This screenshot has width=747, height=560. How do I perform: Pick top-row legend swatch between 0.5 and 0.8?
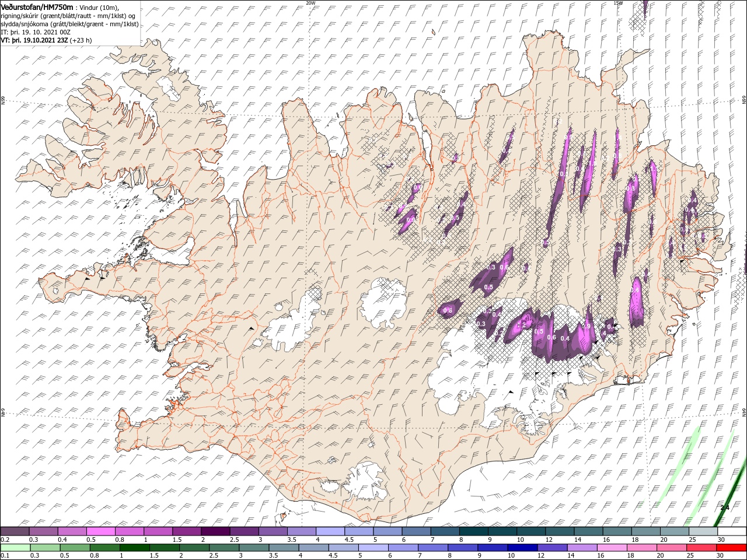pyautogui.click(x=100, y=531)
